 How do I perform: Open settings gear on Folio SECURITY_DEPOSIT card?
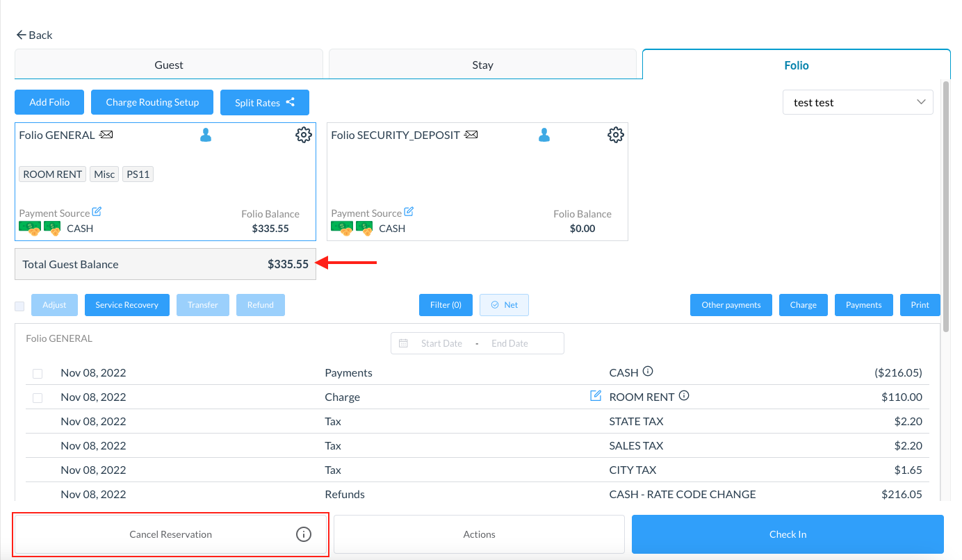(615, 135)
